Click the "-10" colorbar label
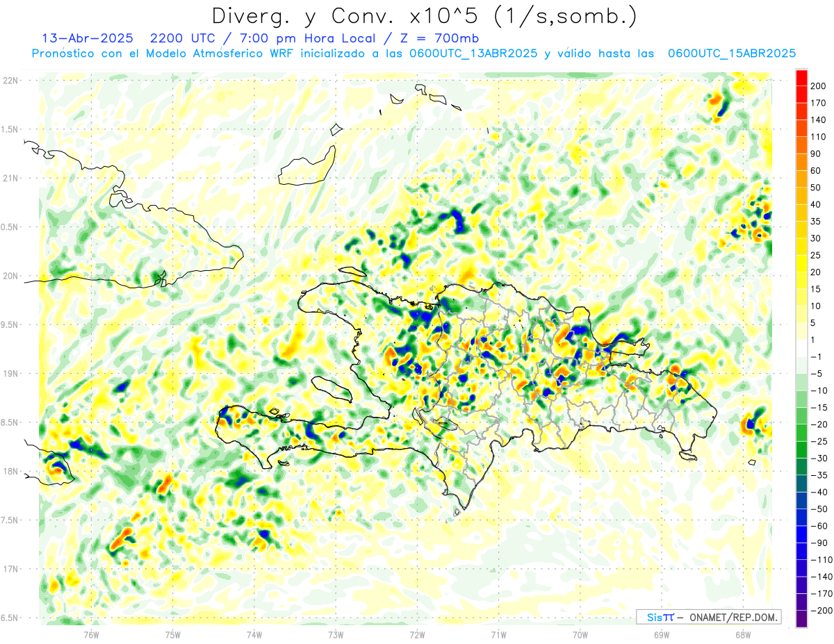Image resolution: width=834 pixels, height=644 pixels. [821, 390]
